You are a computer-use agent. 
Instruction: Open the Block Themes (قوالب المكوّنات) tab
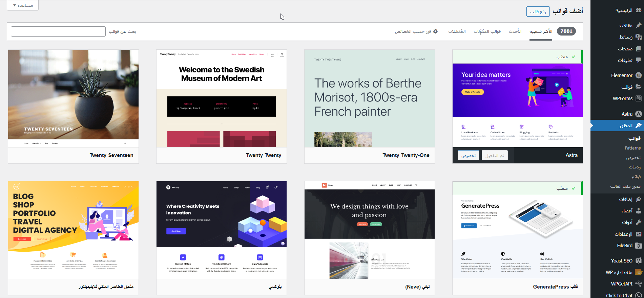[x=487, y=31]
